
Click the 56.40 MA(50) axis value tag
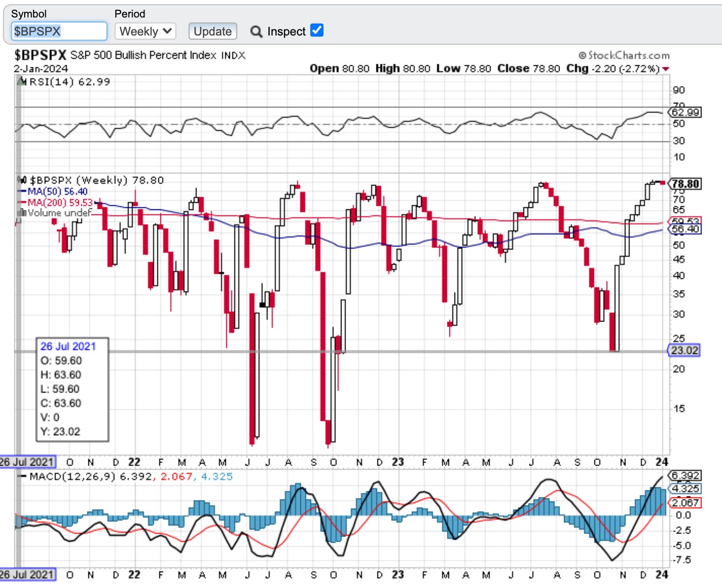click(x=685, y=229)
